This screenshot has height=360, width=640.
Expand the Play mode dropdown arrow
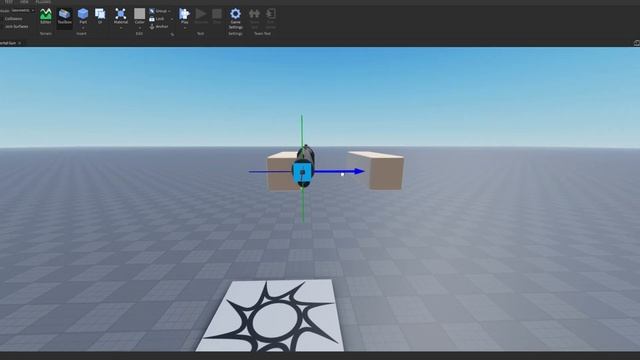(x=184, y=28)
